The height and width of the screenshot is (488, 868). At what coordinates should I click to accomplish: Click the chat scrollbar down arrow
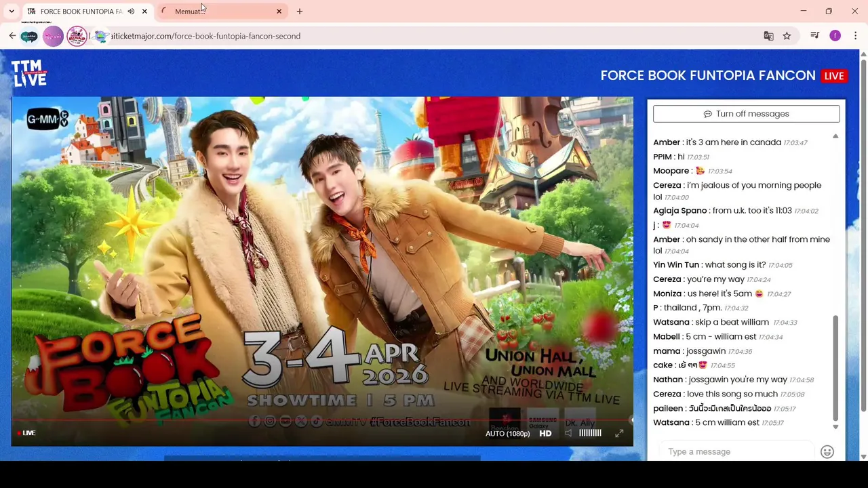point(835,427)
